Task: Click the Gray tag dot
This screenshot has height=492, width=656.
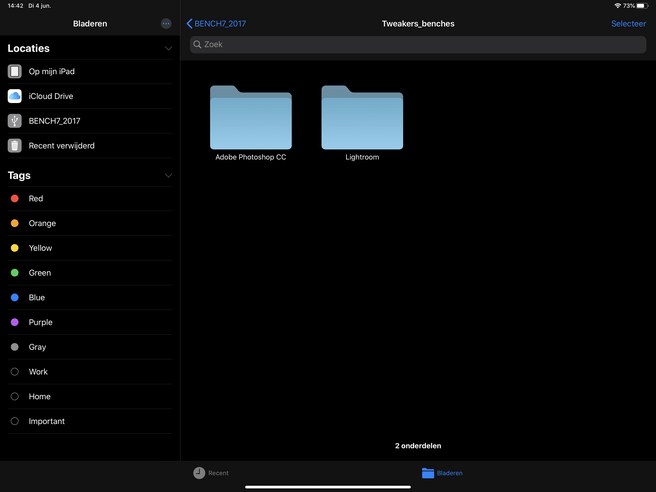Action: 15,347
